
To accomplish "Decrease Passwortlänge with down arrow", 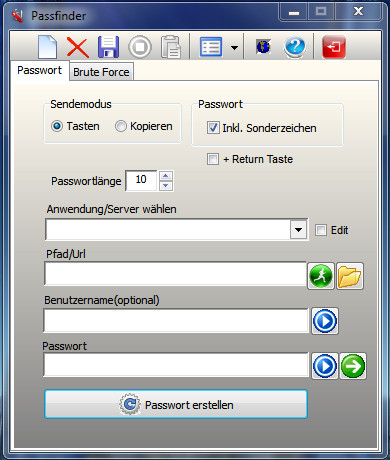I will 166,186.
